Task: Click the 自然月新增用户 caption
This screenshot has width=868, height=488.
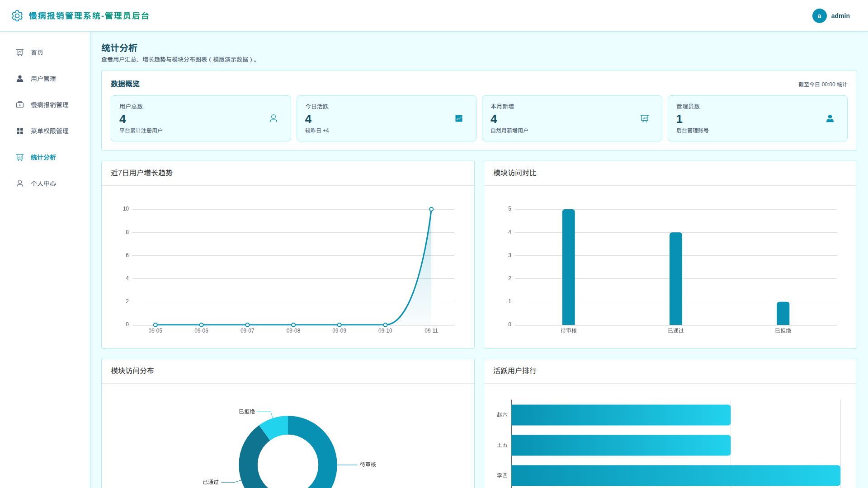Action: click(x=509, y=131)
